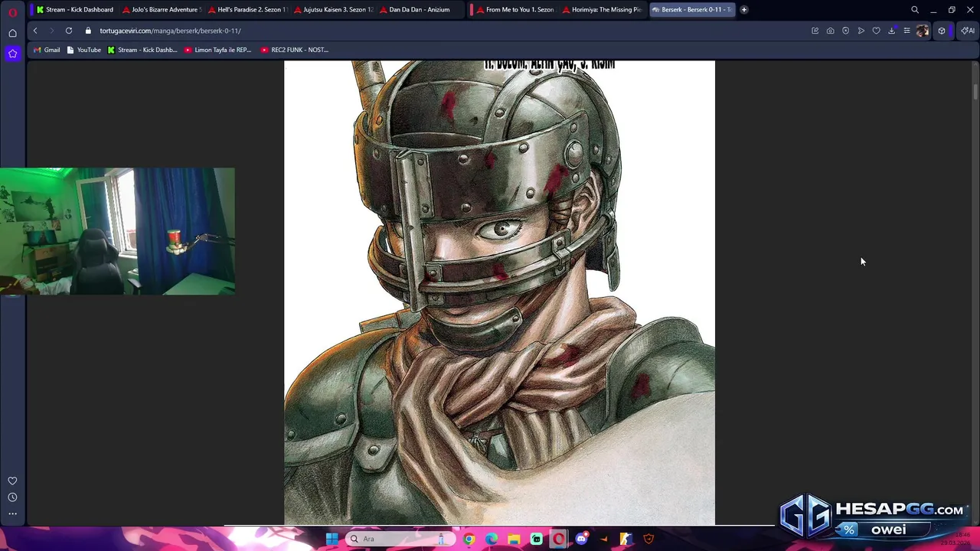This screenshot has height=551, width=980.
Task: Switch to the Horimiya: The Missing Pieces tab
Action: pos(600,10)
